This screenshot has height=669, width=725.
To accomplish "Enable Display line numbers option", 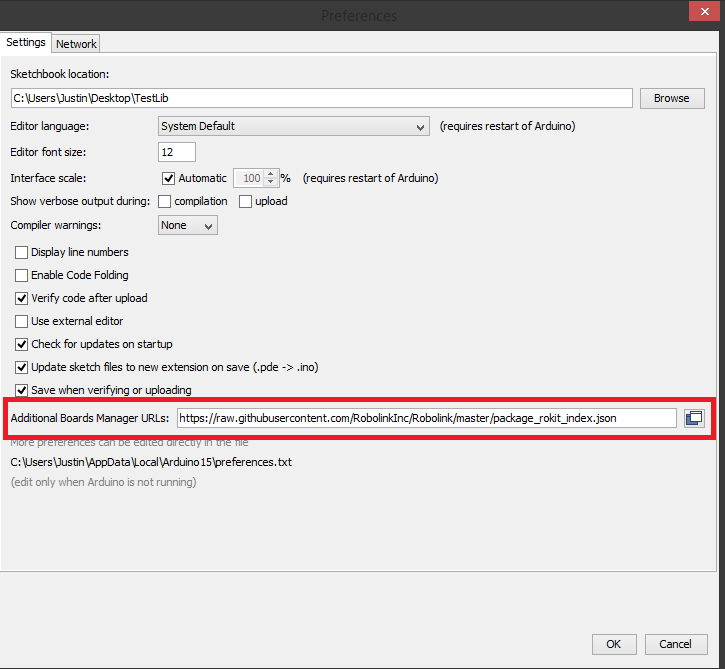I will [x=22, y=253].
